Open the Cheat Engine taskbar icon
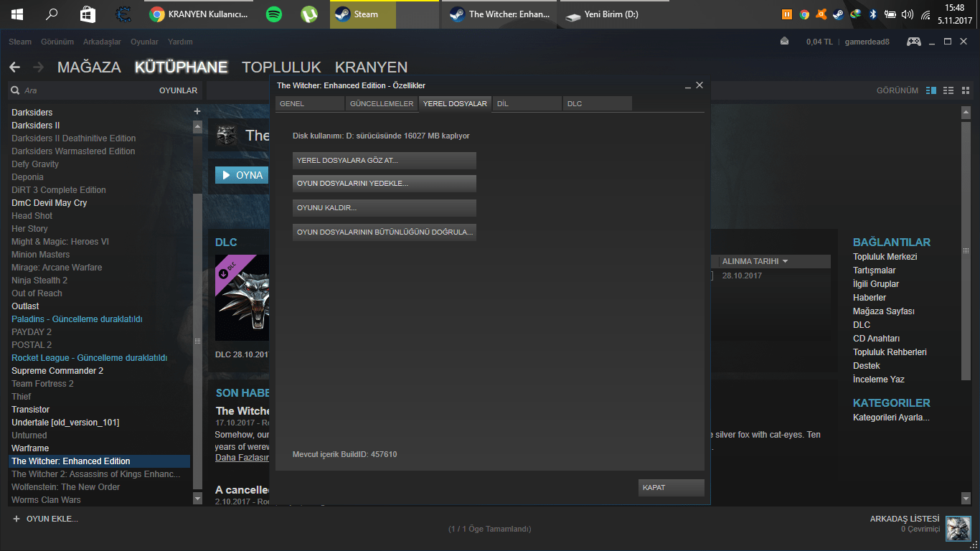 (123, 14)
